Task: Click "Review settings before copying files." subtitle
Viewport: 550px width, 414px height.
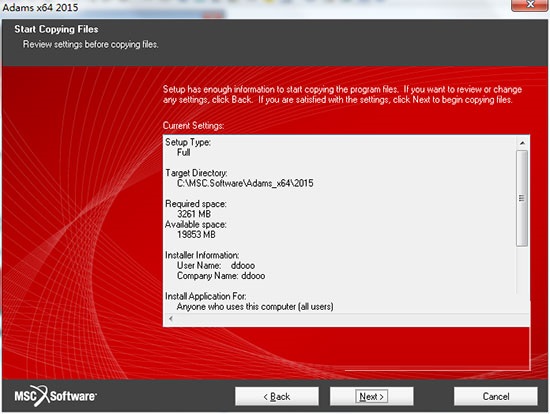Action: pyautogui.click(x=90, y=45)
